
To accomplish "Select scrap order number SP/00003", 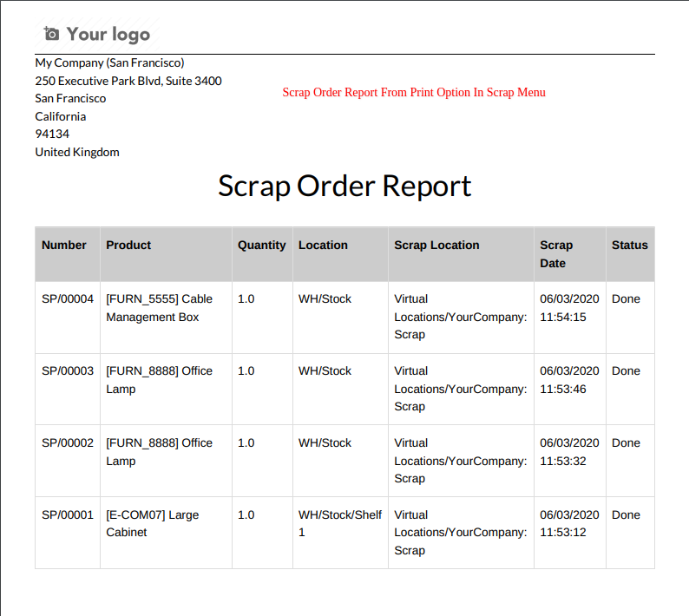I will [68, 371].
